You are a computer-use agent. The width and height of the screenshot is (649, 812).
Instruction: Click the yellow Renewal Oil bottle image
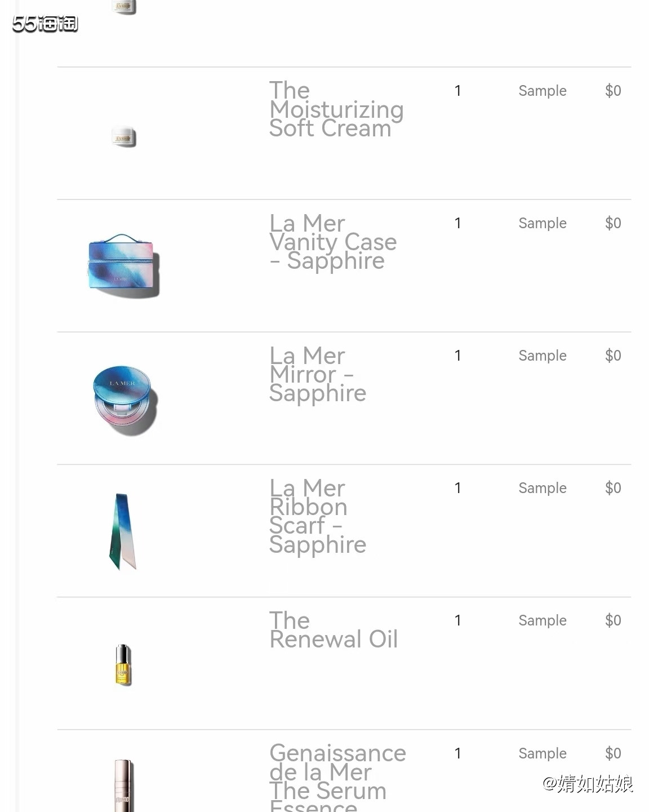click(123, 665)
